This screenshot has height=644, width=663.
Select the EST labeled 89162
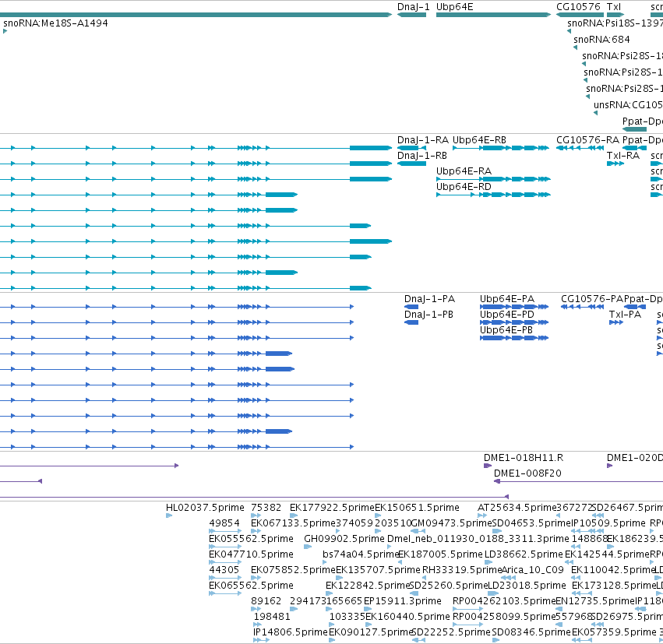tap(266, 601)
